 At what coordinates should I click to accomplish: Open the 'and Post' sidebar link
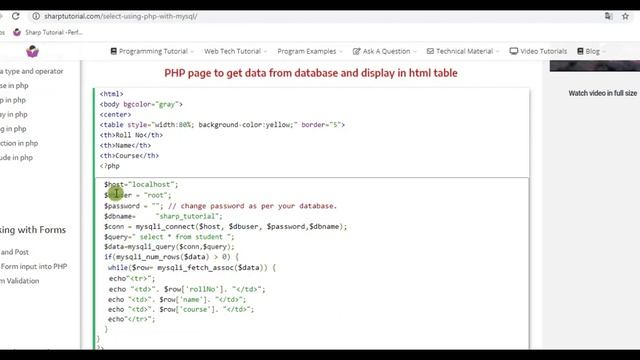(x=14, y=252)
